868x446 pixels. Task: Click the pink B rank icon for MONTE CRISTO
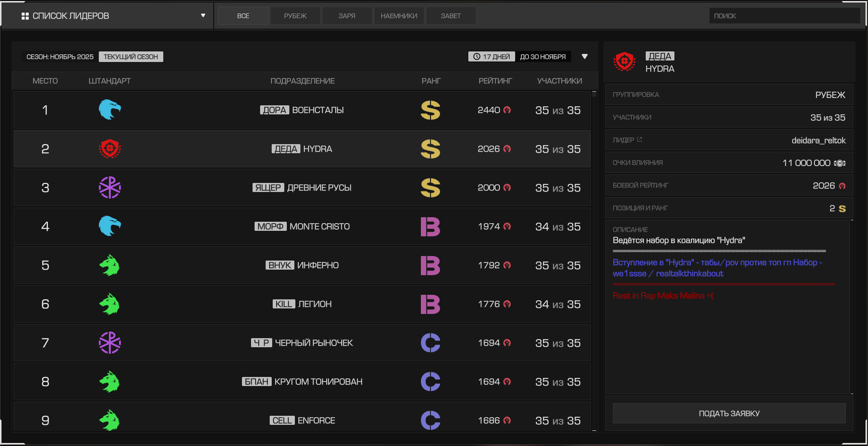430,226
